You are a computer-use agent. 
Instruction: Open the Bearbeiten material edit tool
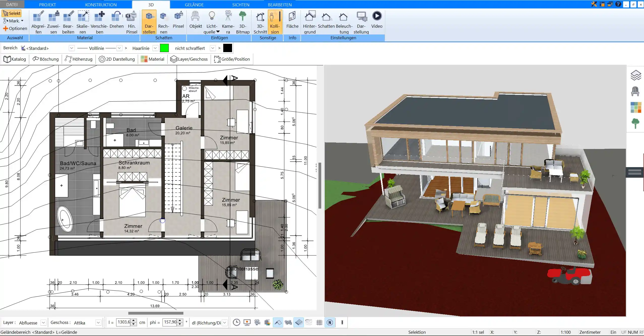click(68, 22)
